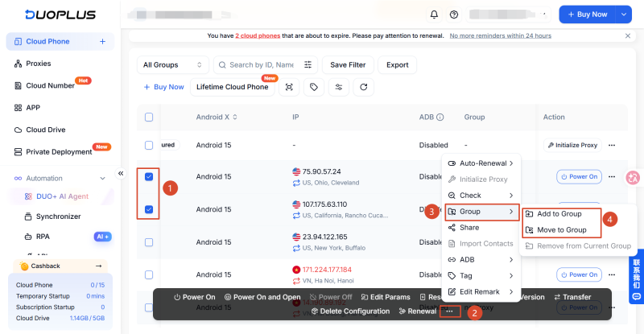Screen dimensions: 644x334
Task: Open the notifications bell icon
Action: pos(434,14)
